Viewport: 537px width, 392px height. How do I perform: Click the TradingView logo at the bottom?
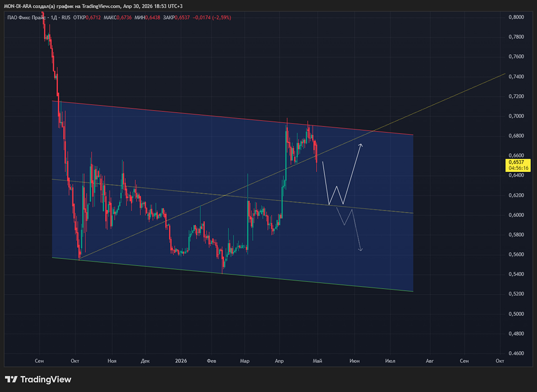tap(38, 379)
